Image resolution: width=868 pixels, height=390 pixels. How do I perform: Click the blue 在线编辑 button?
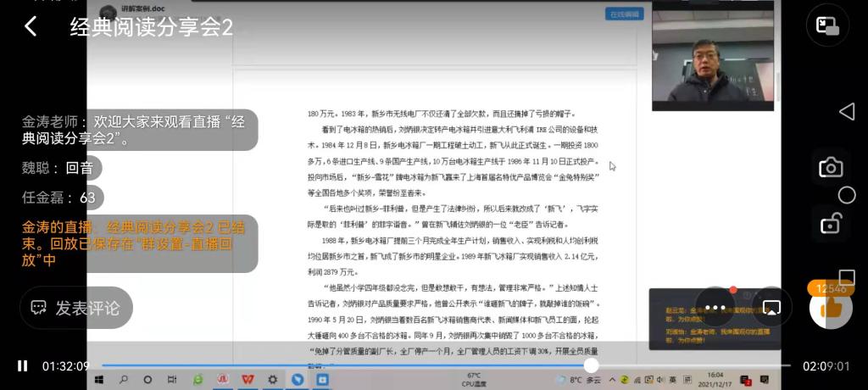click(x=624, y=14)
